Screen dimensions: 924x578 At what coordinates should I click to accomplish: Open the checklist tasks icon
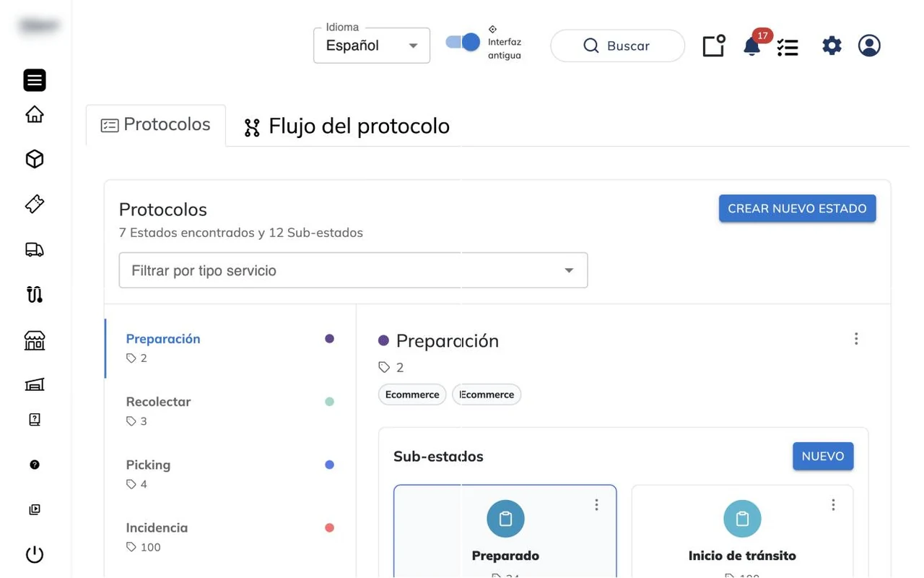[788, 47]
